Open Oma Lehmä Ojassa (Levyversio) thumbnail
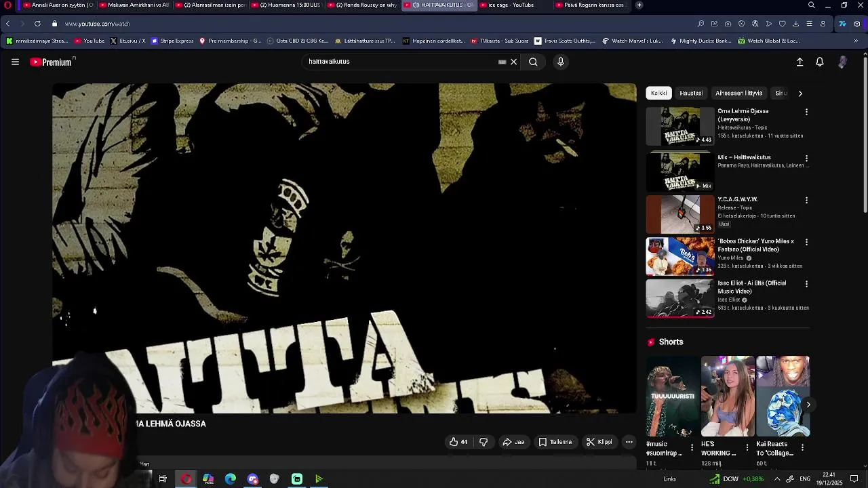Viewport: 868px width, 488px height. (680, 126)
